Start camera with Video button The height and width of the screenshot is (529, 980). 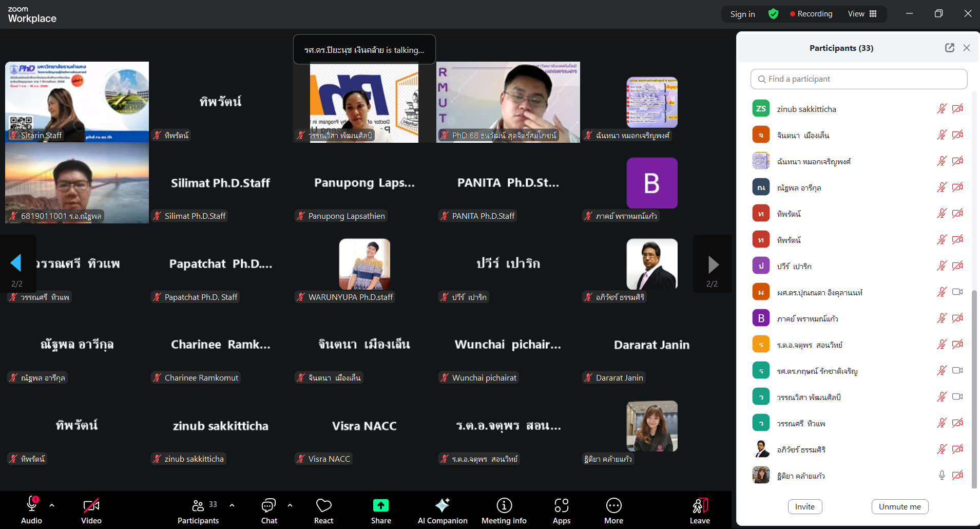[x=91, y=511]
